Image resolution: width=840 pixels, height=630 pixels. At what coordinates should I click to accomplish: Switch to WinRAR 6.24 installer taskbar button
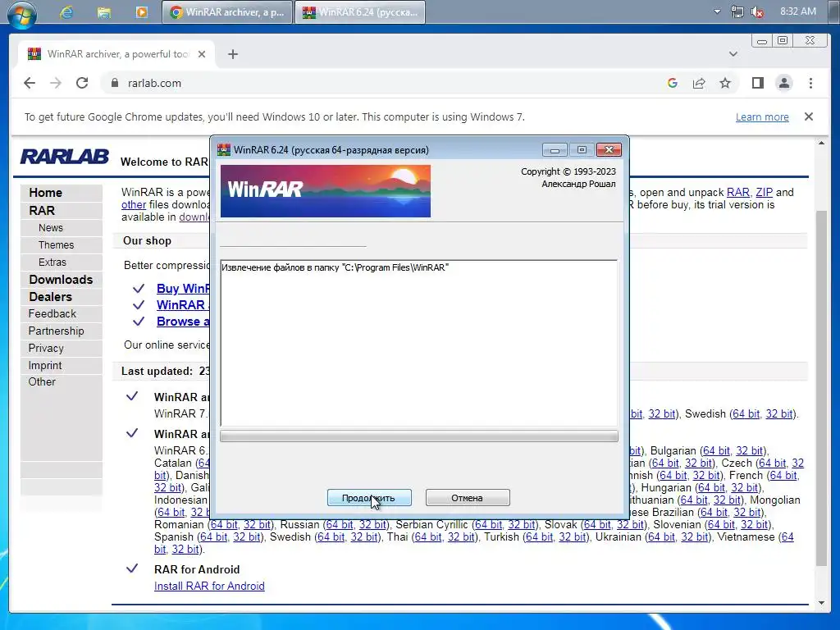pyautogui.click(x=360, y=12)
